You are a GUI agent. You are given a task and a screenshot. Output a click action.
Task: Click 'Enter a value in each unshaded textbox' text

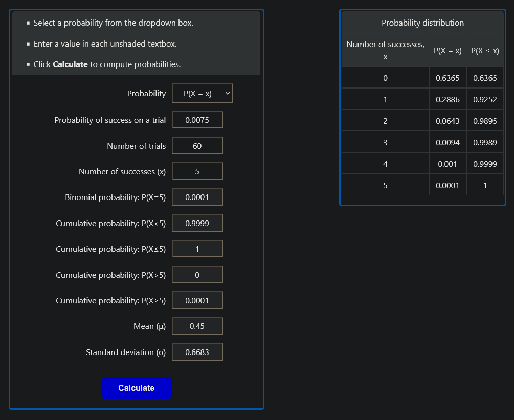tap(105, 43)
